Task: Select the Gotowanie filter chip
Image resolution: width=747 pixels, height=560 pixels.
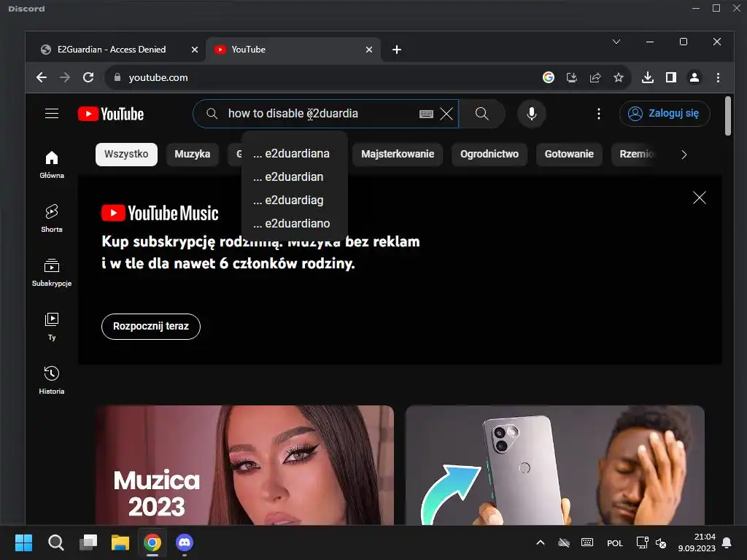Action: coord(569,155)
